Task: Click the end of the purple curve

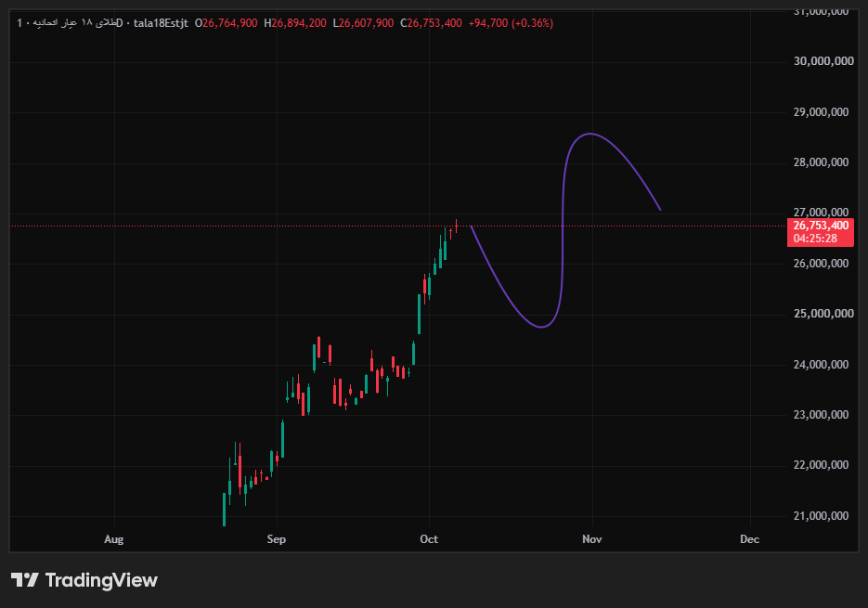Action: coord(660,209)
